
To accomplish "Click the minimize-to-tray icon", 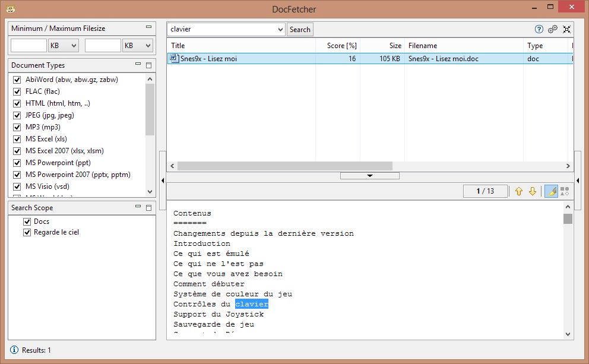I will tap(566, 29).
